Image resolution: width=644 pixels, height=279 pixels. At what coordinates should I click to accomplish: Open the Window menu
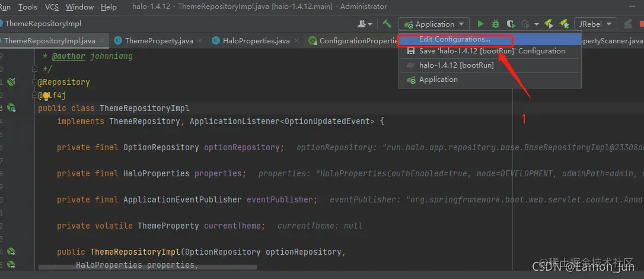pos(79,7)
